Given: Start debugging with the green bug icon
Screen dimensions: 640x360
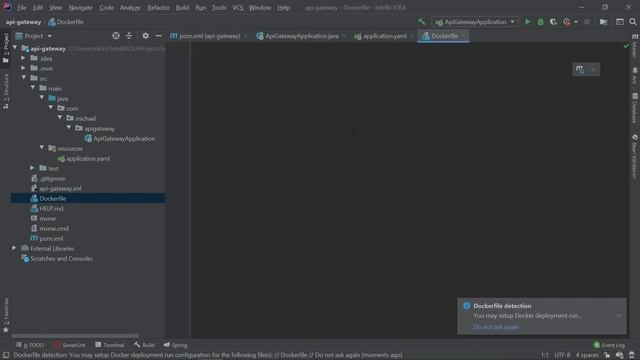Looking at the screenshot, I should [540, 22].
